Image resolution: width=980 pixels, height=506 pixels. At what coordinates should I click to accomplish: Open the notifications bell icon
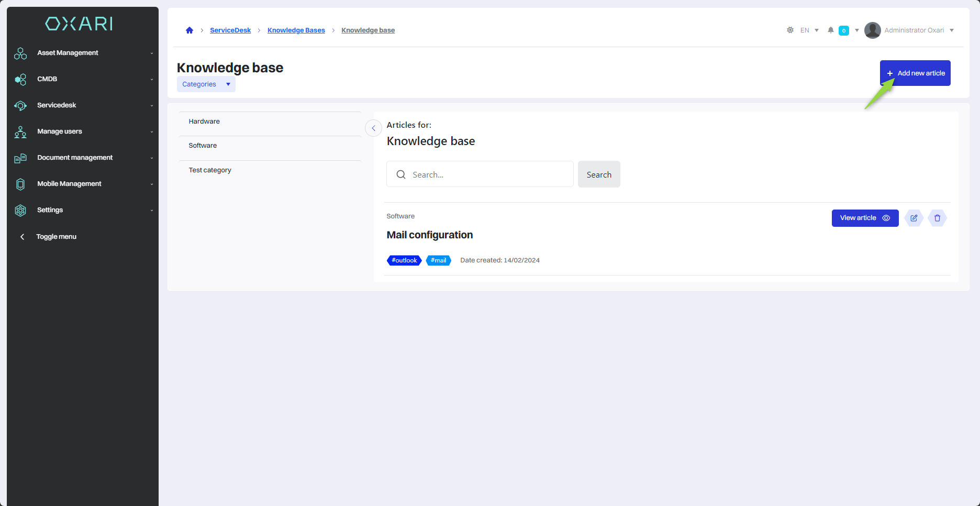(830, 30)
